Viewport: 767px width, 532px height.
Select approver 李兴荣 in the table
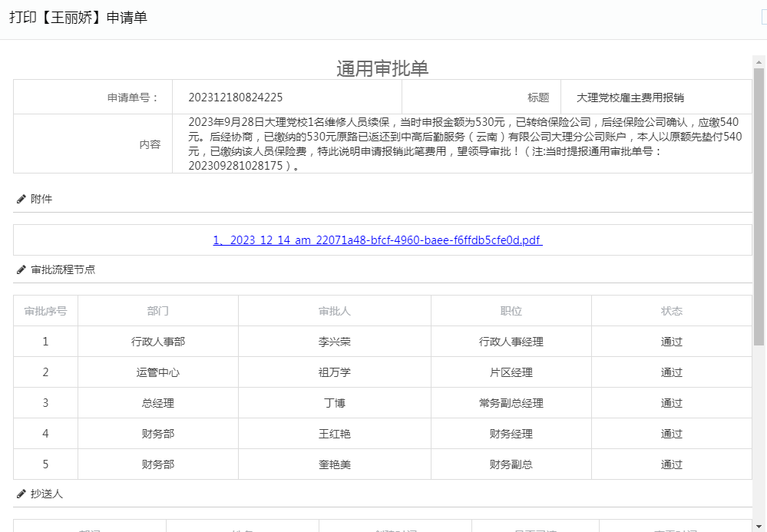pyautogui.click(x=335, y=342)
